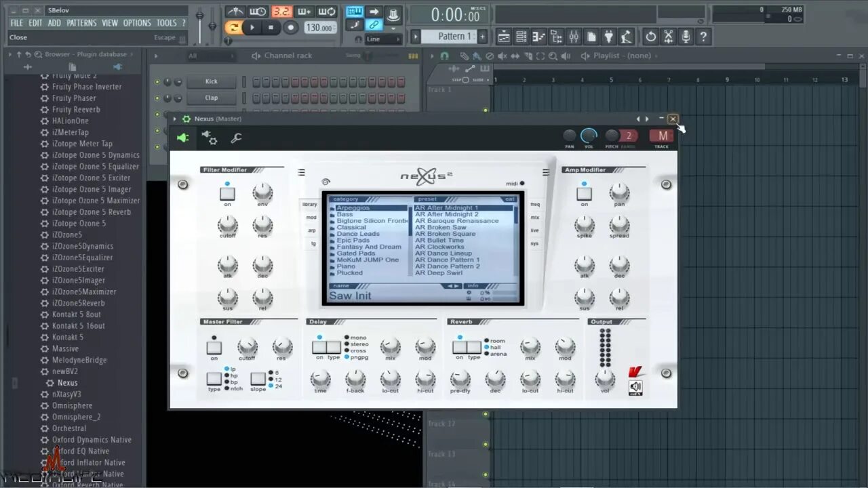Toggle Master Filter slope button

[258, 379]
